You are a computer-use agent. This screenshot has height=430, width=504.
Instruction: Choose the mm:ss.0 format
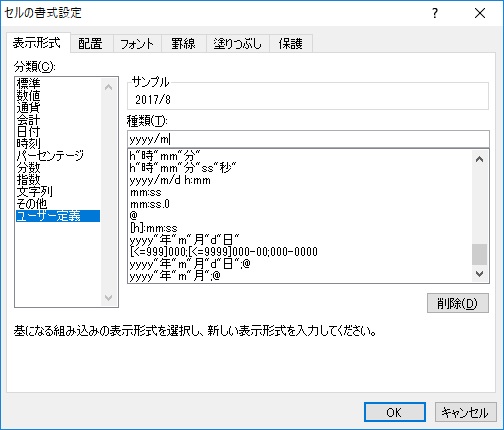pyautogui.click(x=299, y=204)
